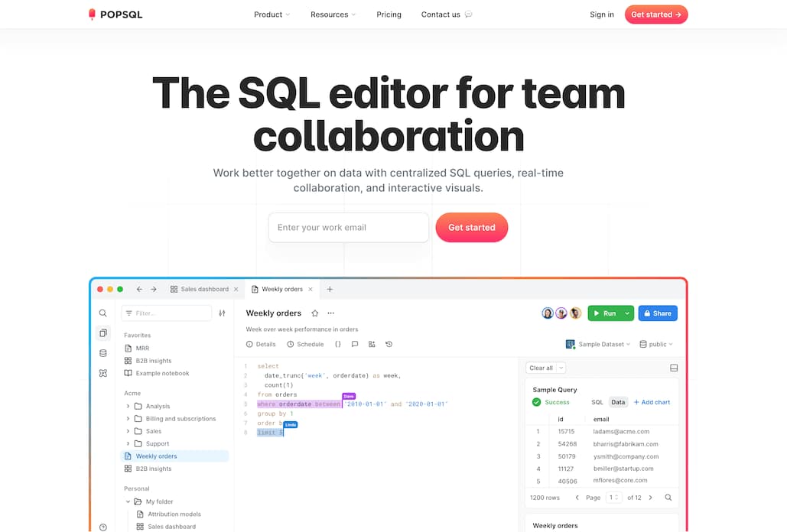Open B2B insights under Acme
Viewport: 787px width, 532px height.
coord(148,469)
